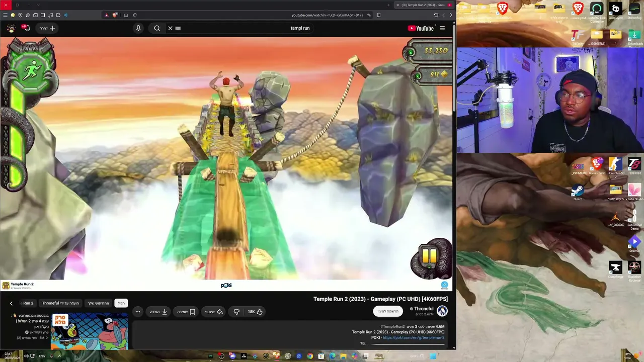
Task: Select the "Run 2" filter chip
Action: [28, 303]
